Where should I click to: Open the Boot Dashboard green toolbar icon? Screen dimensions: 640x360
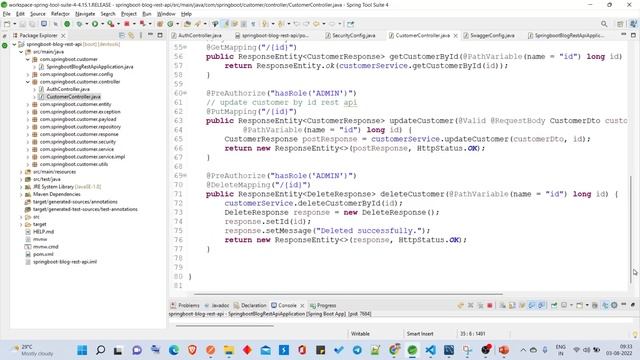[x=67, y=24]
